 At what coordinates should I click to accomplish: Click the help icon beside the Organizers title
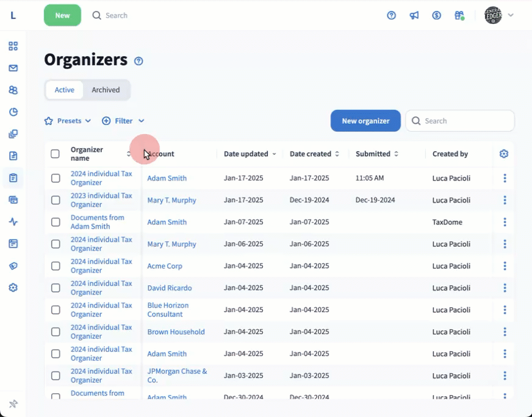click(138, 61)
